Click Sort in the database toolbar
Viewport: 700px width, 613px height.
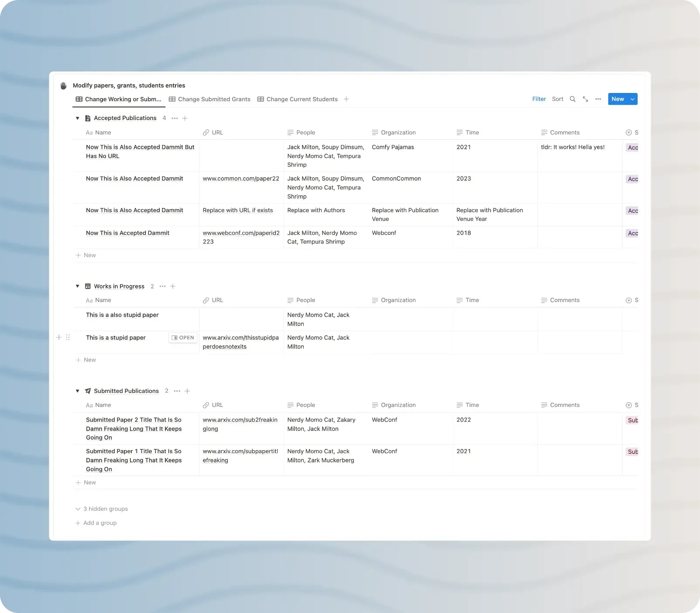point(557,99)
